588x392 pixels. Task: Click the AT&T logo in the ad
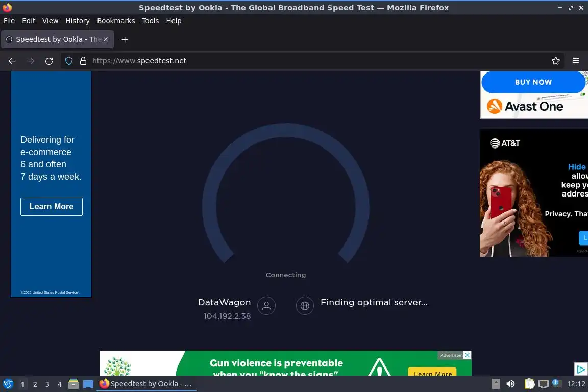[x=505, y=143]
